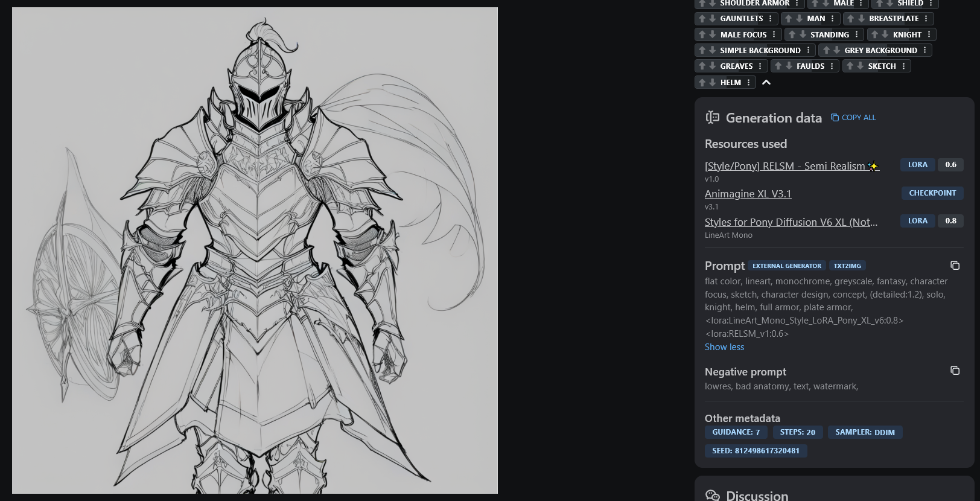Open SKETCH tag three-dot menu
The height and width of the screenshot is (501, 980).
(904, 66)
